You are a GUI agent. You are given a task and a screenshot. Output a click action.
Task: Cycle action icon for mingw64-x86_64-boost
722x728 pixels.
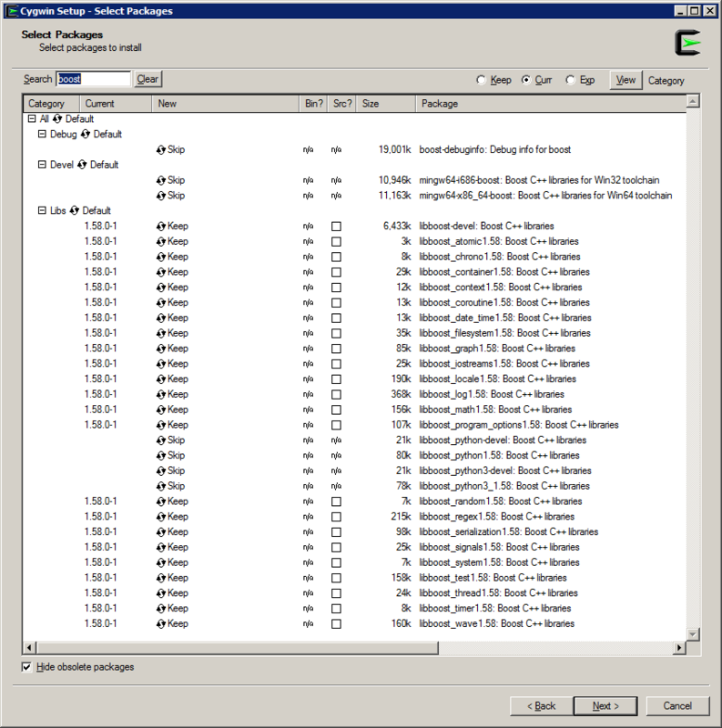pyautogui.click(x=161, y=196)
